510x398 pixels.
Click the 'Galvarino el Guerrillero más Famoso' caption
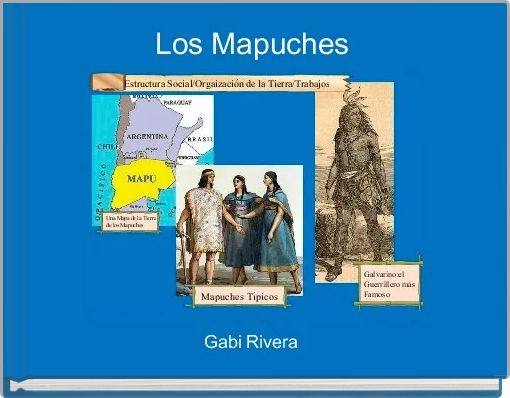tap(389, 284)
